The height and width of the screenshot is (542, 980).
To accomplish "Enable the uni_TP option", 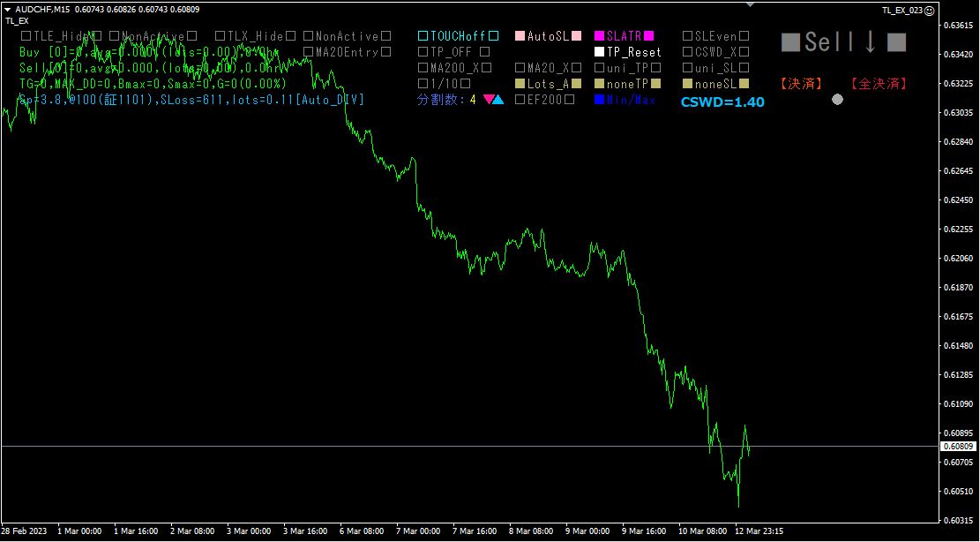I will click(x=627, y=67).
